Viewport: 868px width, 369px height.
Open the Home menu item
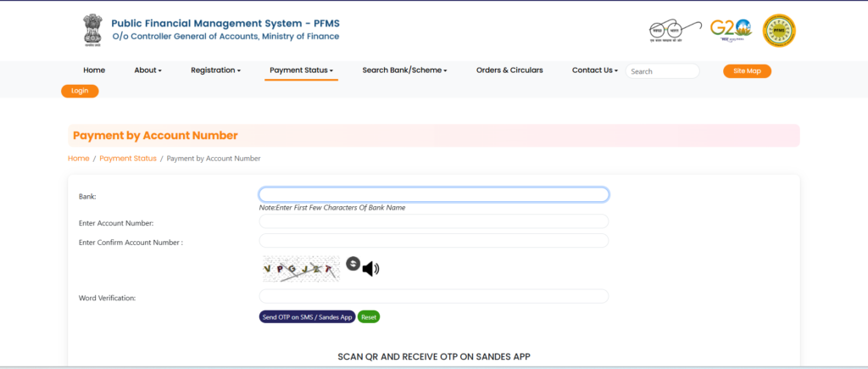click(x=94, y=70)
